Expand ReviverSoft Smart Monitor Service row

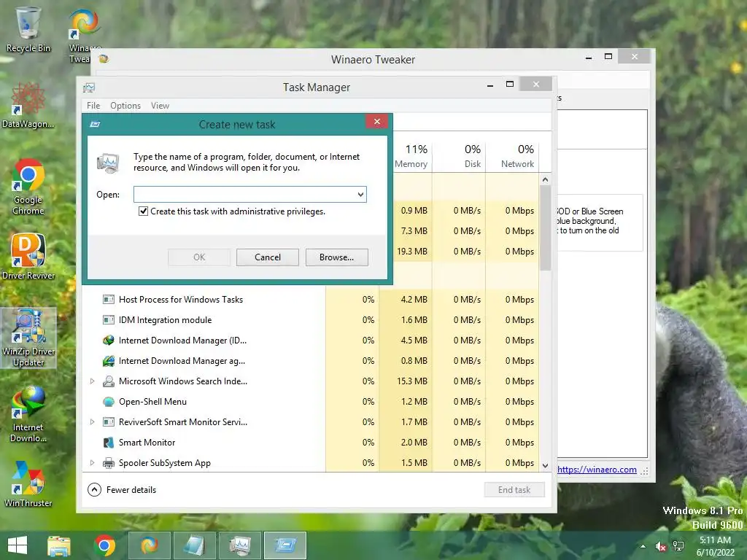93,422
